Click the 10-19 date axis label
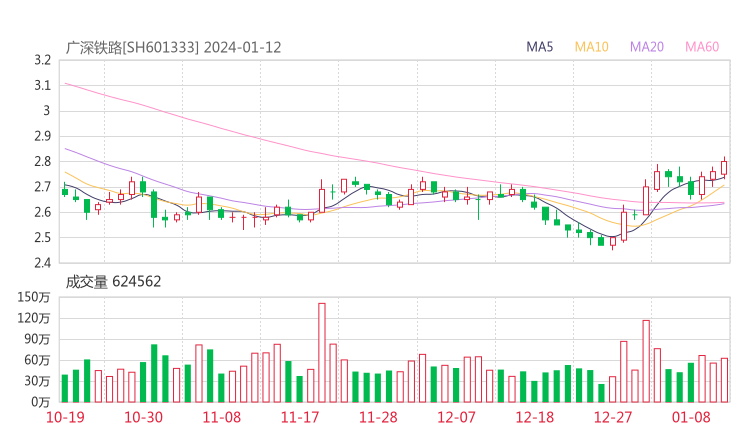 pyautogui.click(x=65, y=417)
